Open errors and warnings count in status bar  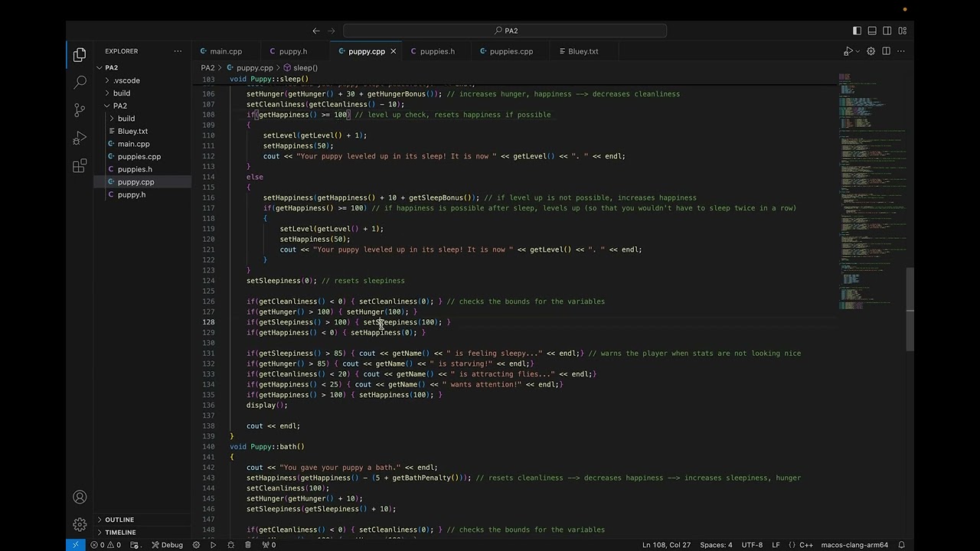point(106,545)
